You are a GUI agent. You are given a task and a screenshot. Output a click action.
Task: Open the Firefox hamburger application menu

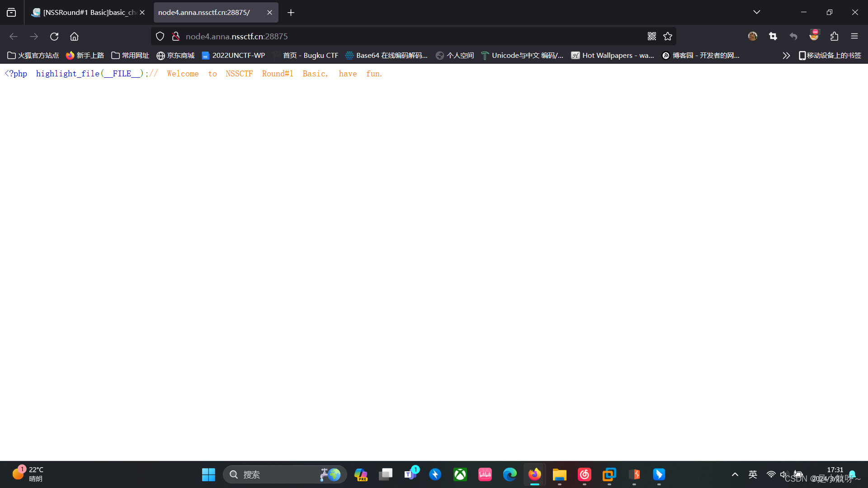click(855, 36)
